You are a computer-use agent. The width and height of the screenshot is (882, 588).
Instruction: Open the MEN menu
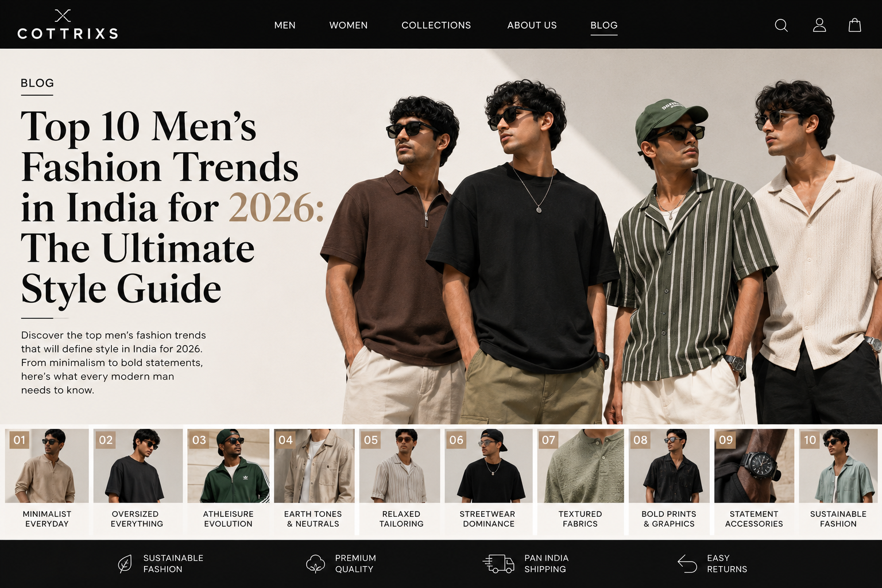(x=285, y=25)
